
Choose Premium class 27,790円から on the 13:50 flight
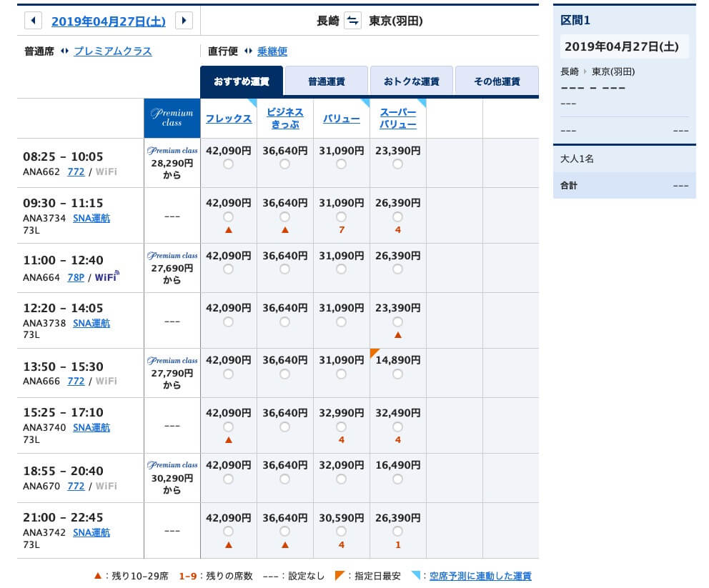point(172,372)
